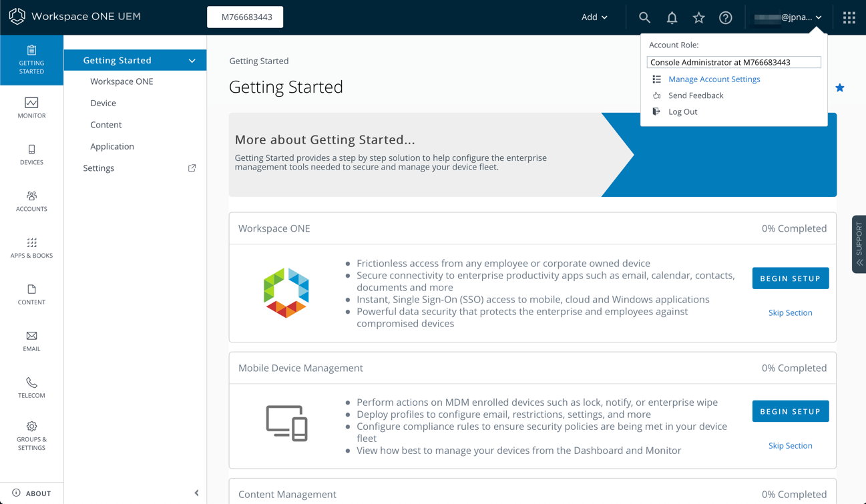Viewport: 866px width, 504px height.
Task: Skip Section for Workspace ONE
Action: coord(791,312)
